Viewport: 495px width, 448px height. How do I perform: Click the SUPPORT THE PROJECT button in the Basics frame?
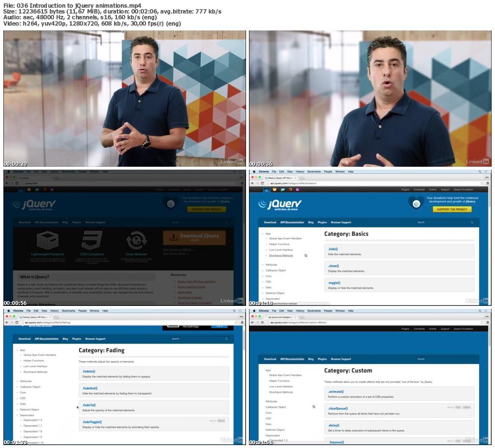(x=452, y=209)
